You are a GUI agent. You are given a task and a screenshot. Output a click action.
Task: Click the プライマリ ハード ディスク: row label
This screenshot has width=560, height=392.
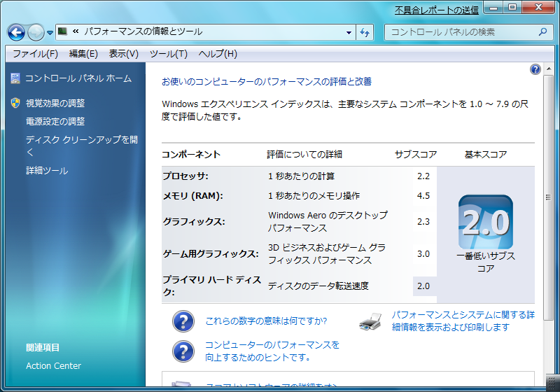[212, 286]
